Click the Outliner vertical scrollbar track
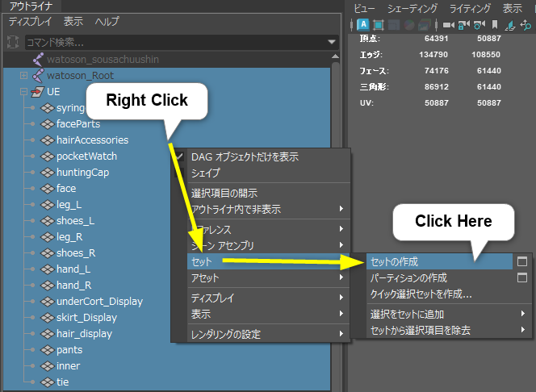 tap(335, 225)
